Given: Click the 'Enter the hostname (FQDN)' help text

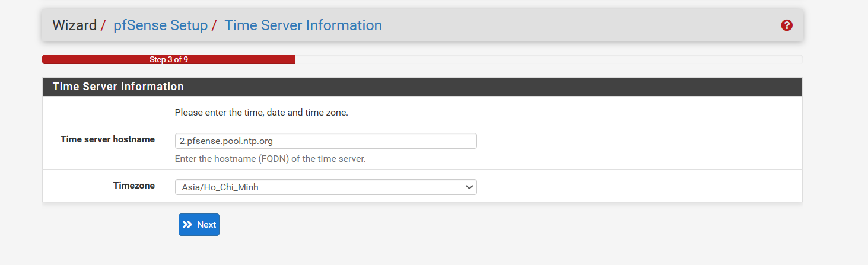Looking at the screenshot, I should (x=270, y=159).
